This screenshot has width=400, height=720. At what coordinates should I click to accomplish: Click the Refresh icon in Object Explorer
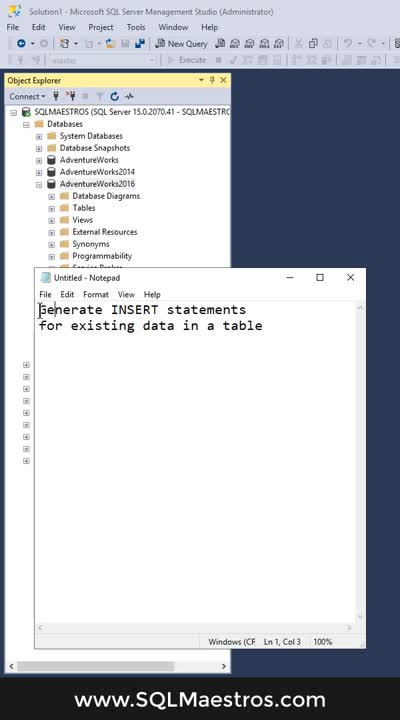[115, 96]
